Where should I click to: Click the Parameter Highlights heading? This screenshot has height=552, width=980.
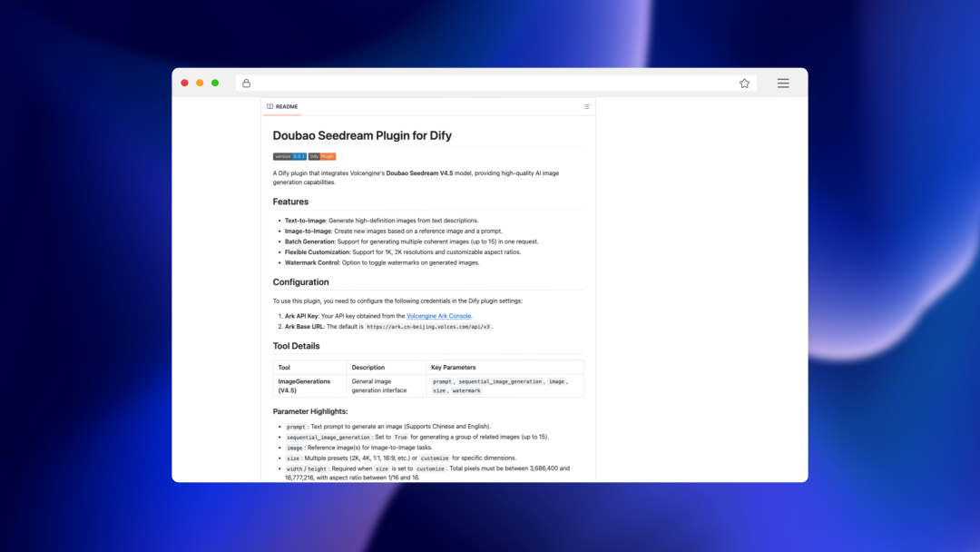(x=310, y=411)
